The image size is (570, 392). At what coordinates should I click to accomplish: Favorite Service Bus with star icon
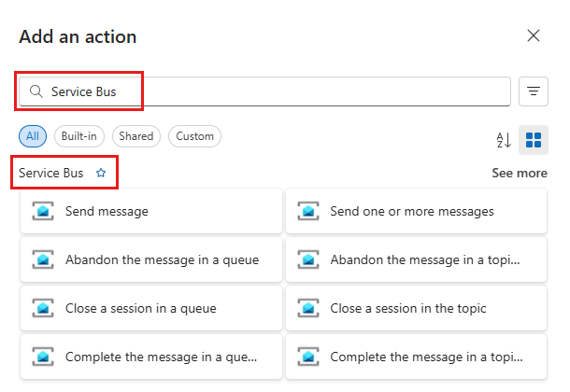click(101, 174)
